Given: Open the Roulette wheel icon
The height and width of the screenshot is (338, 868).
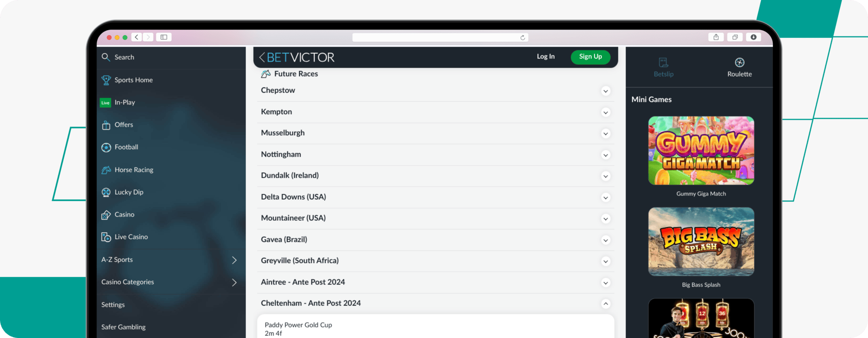Looking at the screenshot, I should coord(740,62).
